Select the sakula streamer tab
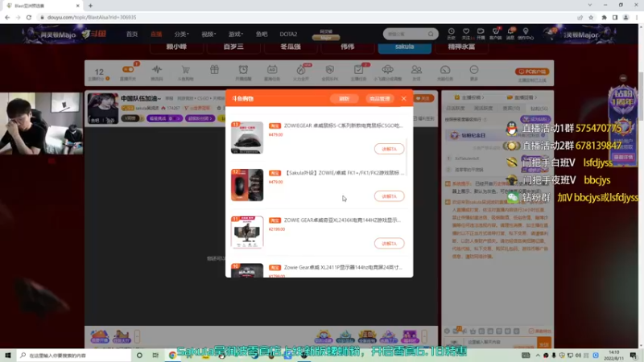Viewport: 644px width, 362px height. coord(405,47)
